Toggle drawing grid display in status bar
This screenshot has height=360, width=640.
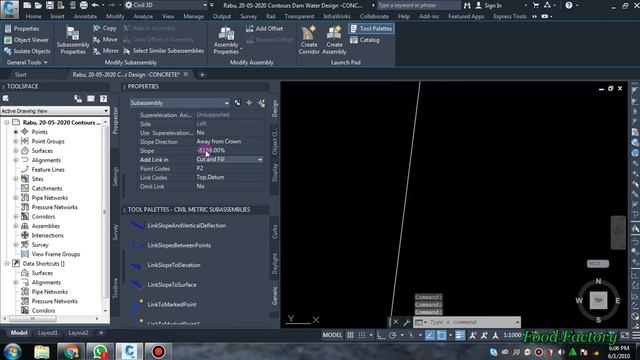[350, 336]
